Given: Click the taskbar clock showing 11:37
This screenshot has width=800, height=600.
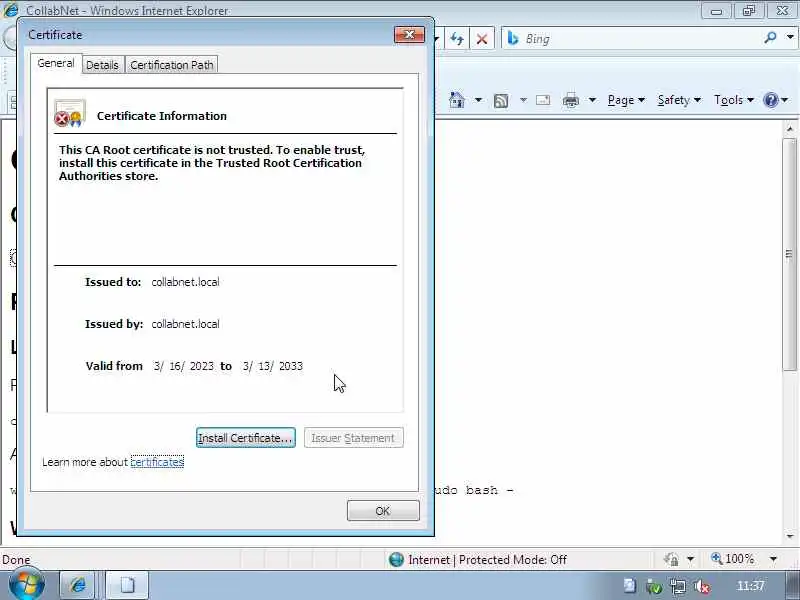Looking at the screenshot, I should pos(751,586).
